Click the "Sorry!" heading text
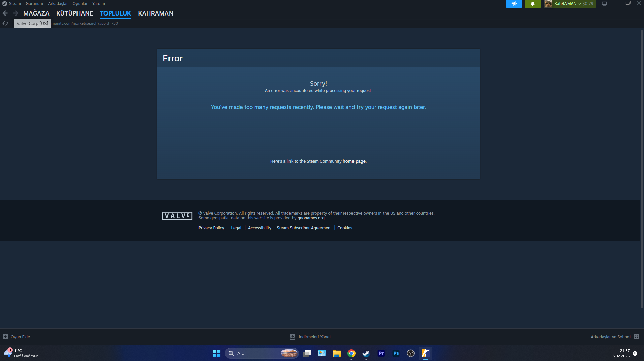The width and height of the screenshot is (644, 361). [x=318, y=83]
